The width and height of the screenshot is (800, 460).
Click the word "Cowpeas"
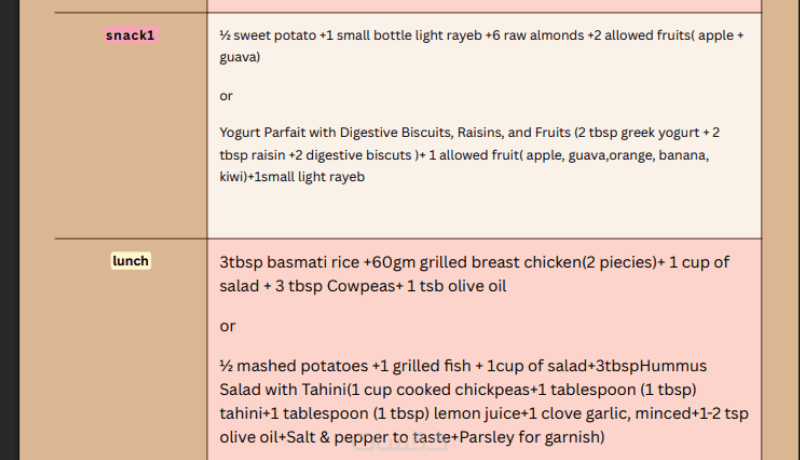coord(366,286)
